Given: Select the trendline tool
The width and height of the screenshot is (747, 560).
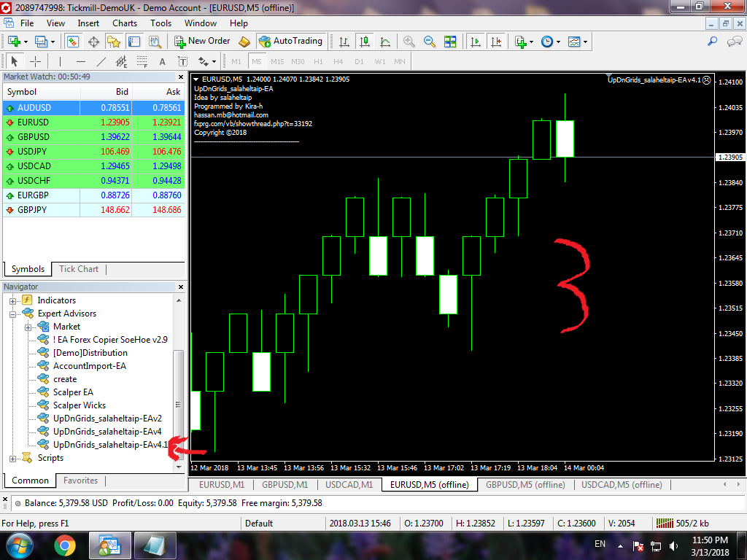Looking at the screenshot, I should coord(101,61).
